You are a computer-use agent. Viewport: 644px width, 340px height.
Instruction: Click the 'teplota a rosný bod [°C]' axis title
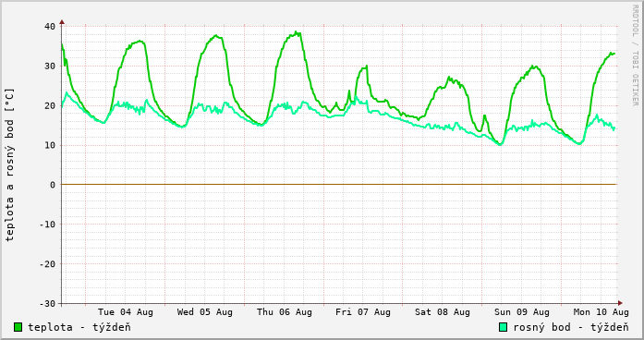click(9, 164)
